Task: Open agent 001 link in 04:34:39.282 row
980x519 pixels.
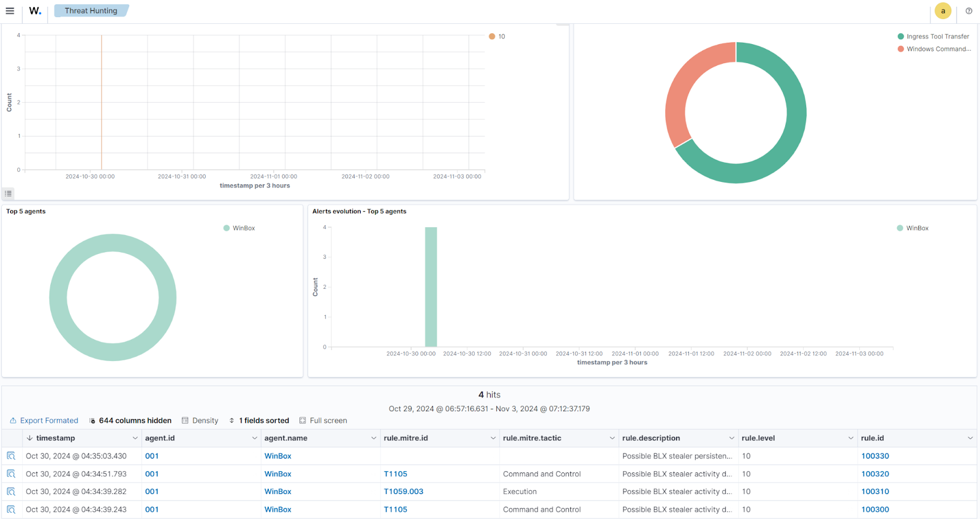Action: 152,491
